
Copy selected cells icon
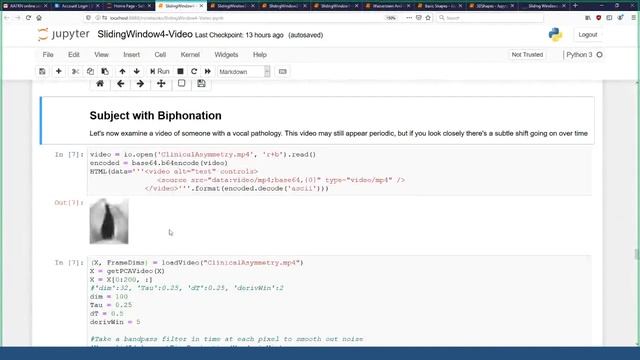pyautogui.click(x=90, y=71)
